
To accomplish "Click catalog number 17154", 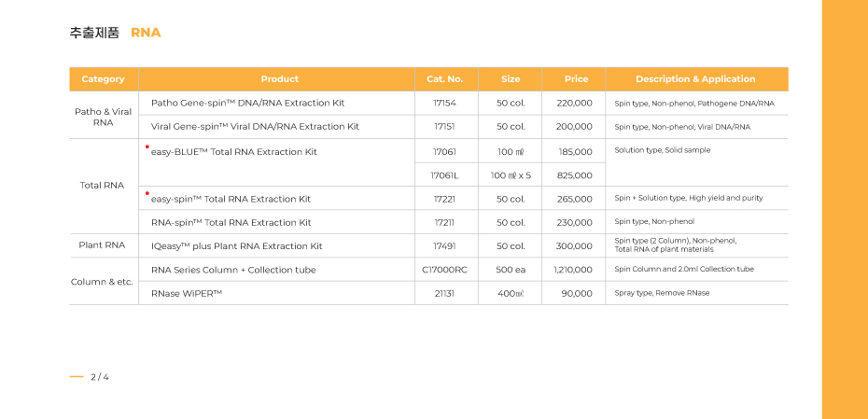I will [445, 103].
